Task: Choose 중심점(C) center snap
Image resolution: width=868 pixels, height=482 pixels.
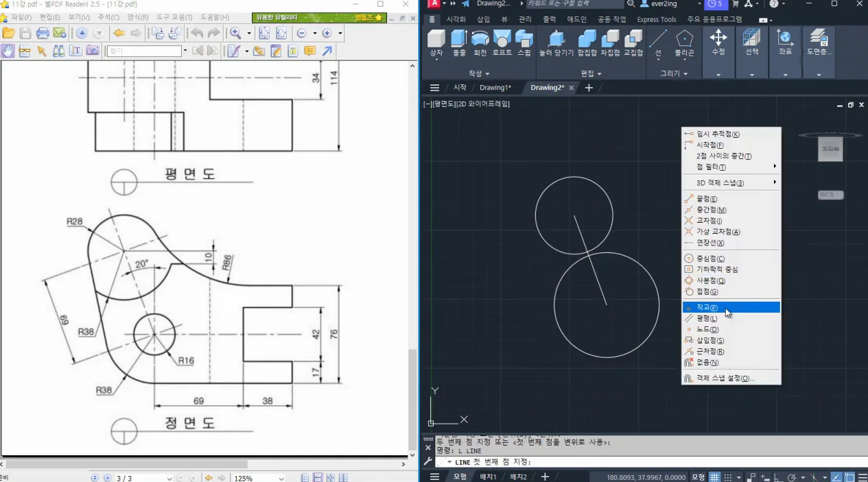Action: click(731, 258)
